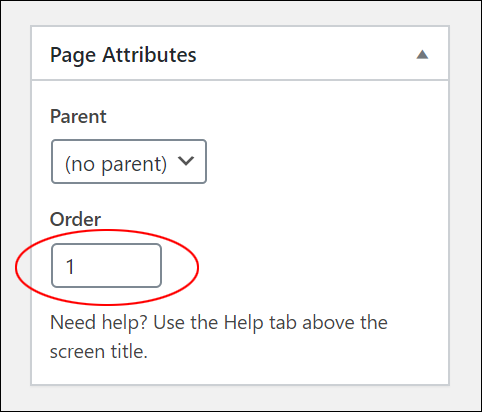Screen dimensions: 482x412
Task: Click the Page Attributes panel title
Action: coord(123,55)
